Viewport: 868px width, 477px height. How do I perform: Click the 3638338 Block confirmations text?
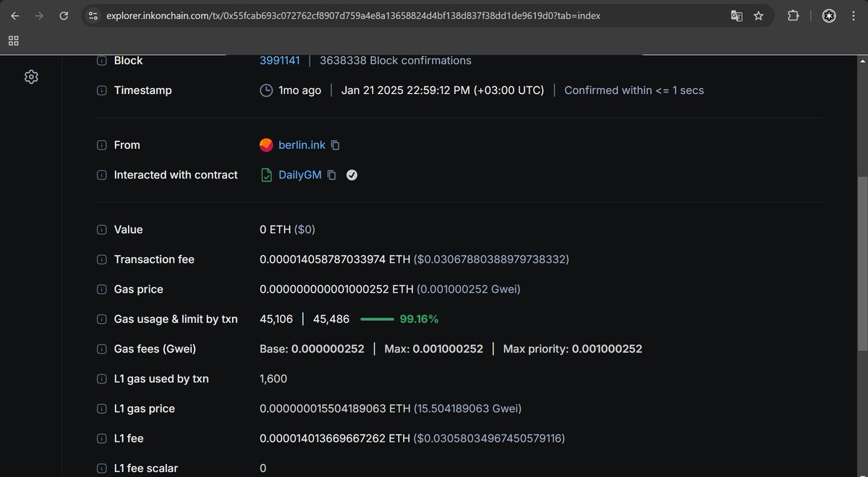point(396,61)
